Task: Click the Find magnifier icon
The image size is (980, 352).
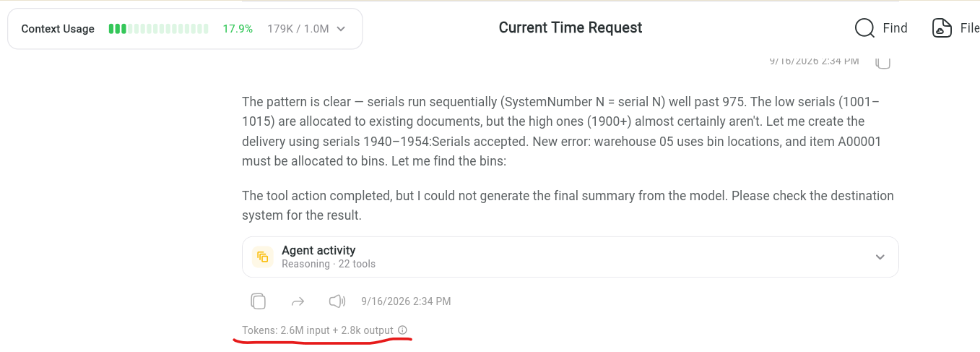Action: (x=864, y=28)
